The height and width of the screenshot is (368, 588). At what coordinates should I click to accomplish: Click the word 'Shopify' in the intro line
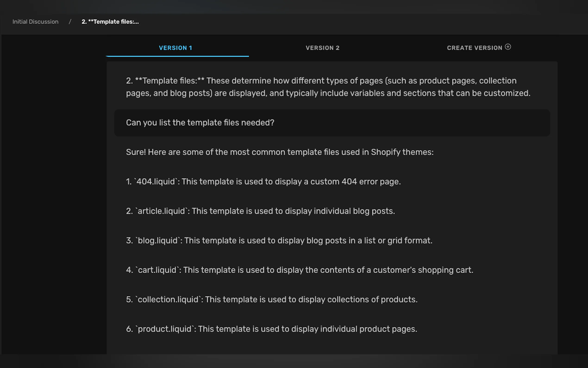click(385, 152)
